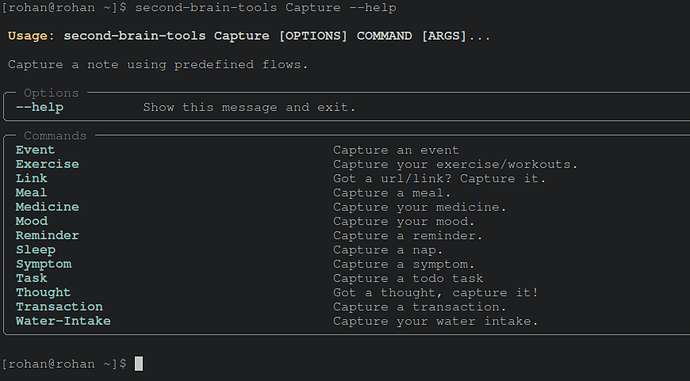Select the Exercise command text

(x=48, y=164)
